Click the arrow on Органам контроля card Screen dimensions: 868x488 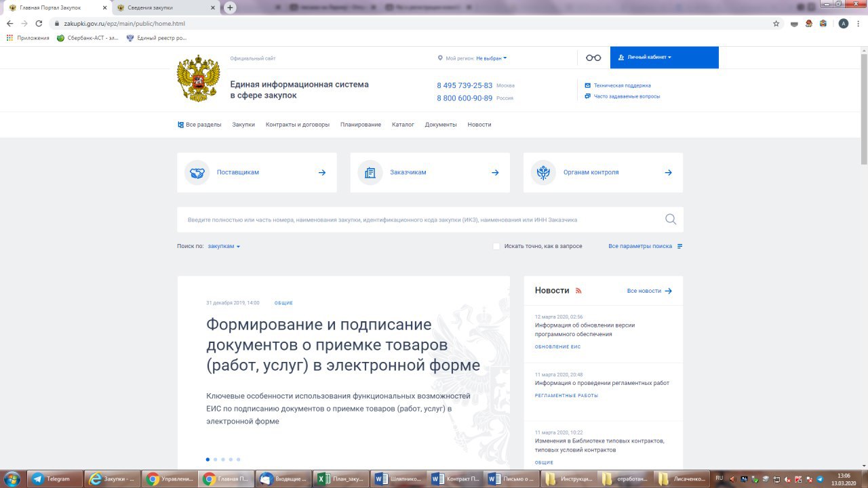[x=669, y=173]
